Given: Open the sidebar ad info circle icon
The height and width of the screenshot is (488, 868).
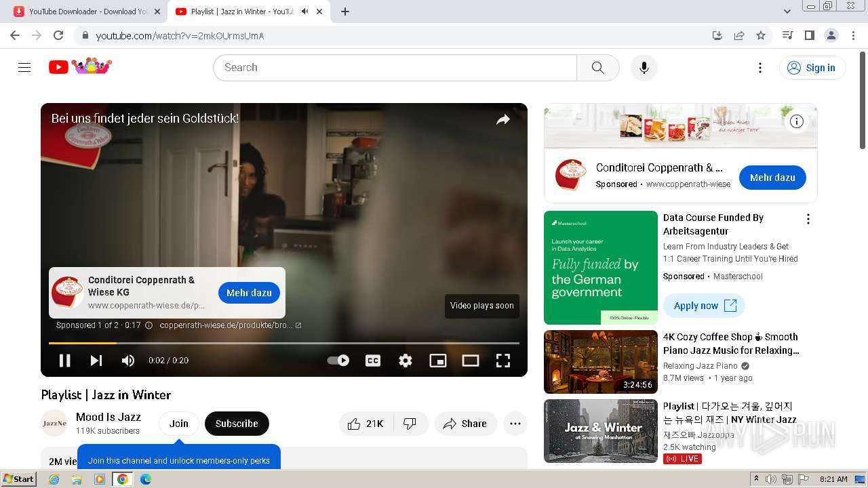Looking at the screenshot, I should [x=797, y=121].
